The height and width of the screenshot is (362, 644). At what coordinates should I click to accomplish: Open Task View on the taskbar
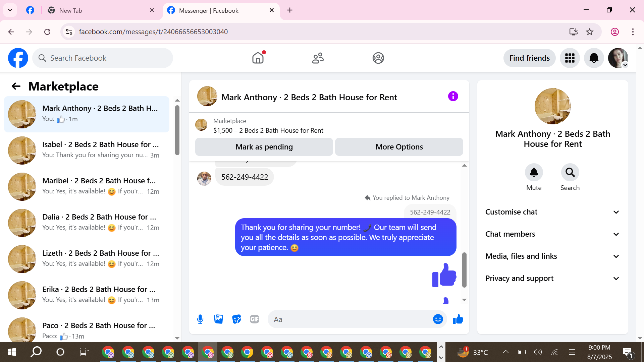pyautogui.click(x=84, y=352)
